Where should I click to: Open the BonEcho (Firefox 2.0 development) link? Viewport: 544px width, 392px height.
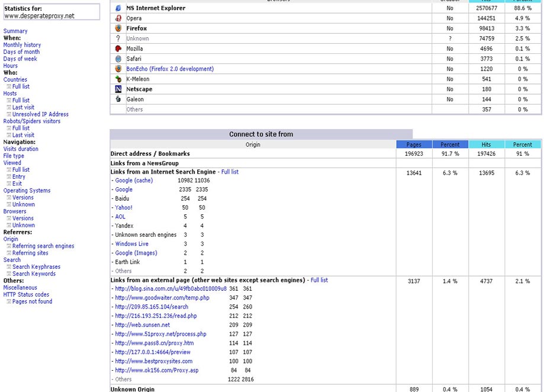pos(170,69)
